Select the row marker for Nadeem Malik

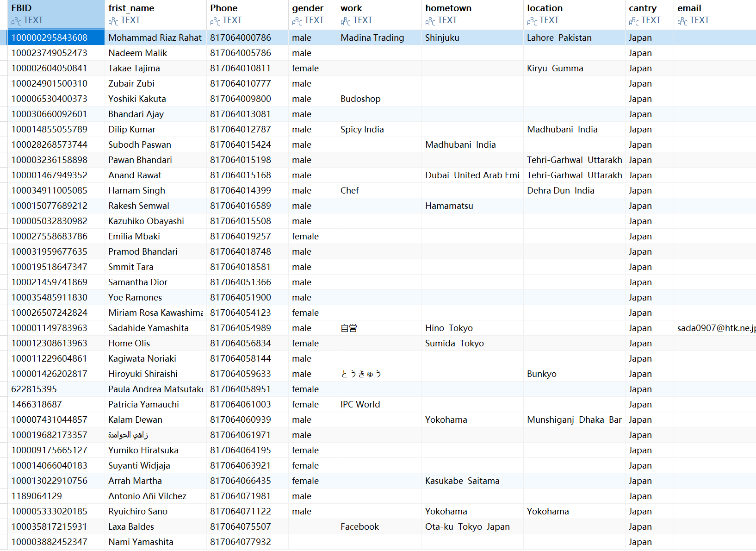(x=4, y=53)
